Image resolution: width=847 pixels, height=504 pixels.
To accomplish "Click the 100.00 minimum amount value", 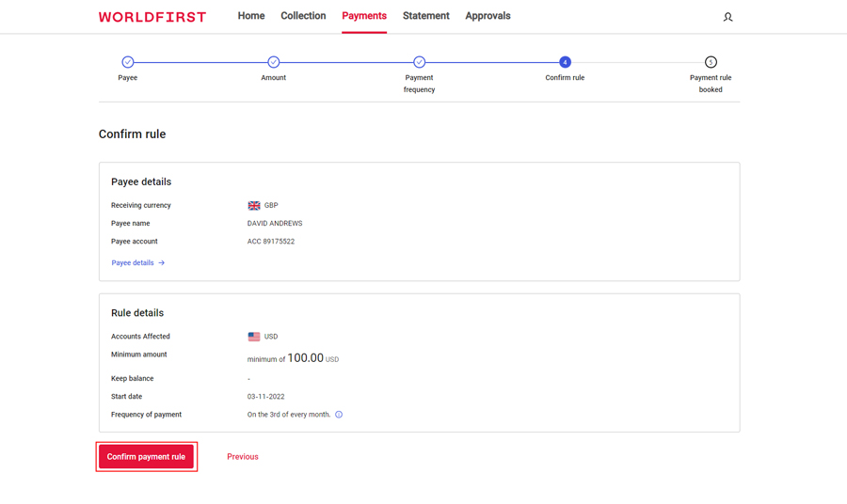I will click(305, 358).
